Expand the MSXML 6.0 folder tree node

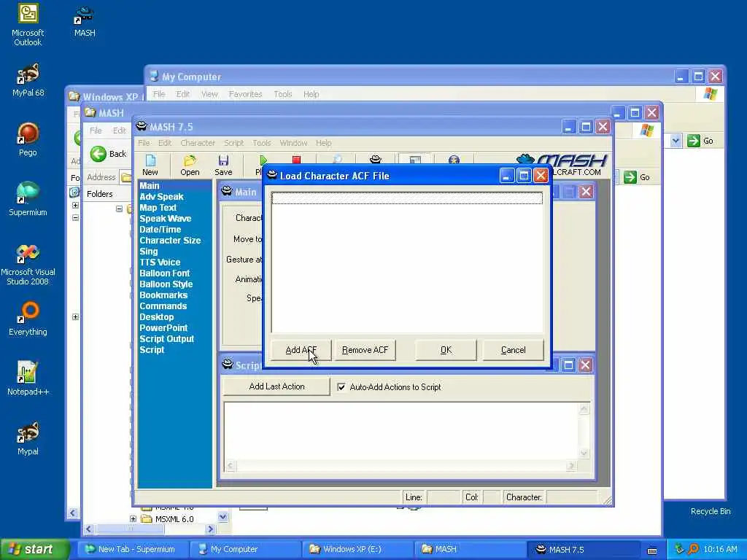pos(133,518)
